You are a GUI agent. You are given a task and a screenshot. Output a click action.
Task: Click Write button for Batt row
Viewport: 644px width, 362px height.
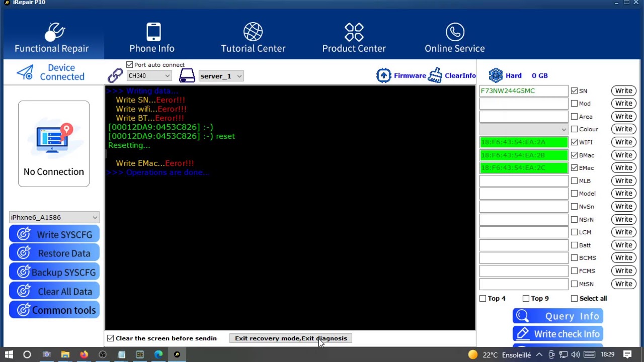[x=623, y=245]
